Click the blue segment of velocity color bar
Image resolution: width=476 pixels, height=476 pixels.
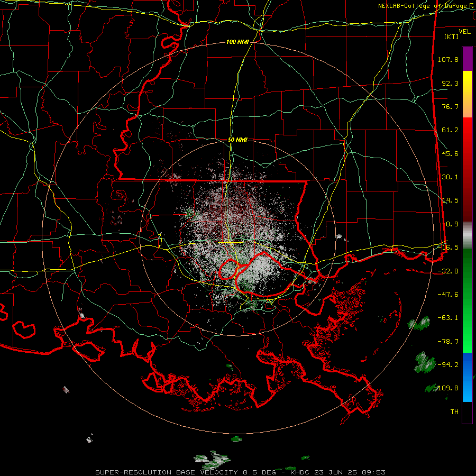click(467, 377)
